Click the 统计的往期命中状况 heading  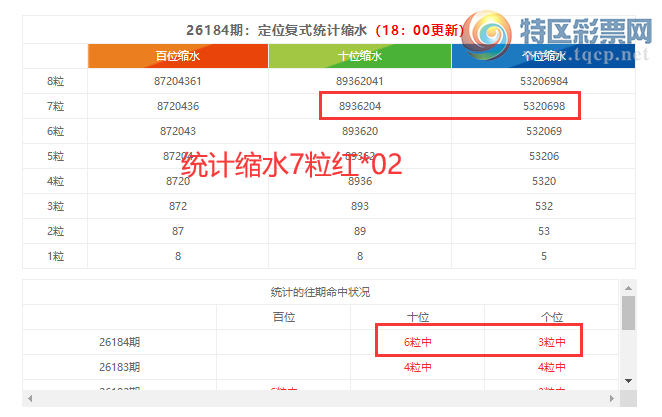[x=320, y=292]
